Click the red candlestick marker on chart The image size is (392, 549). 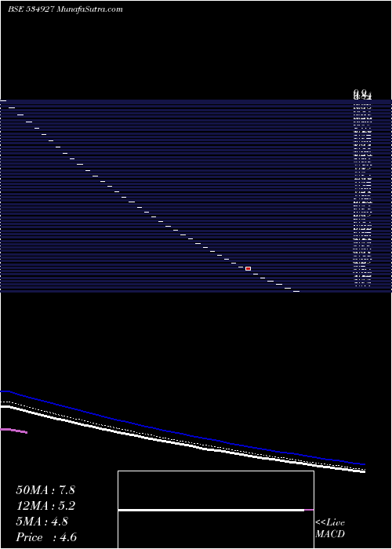coord(249,268)
